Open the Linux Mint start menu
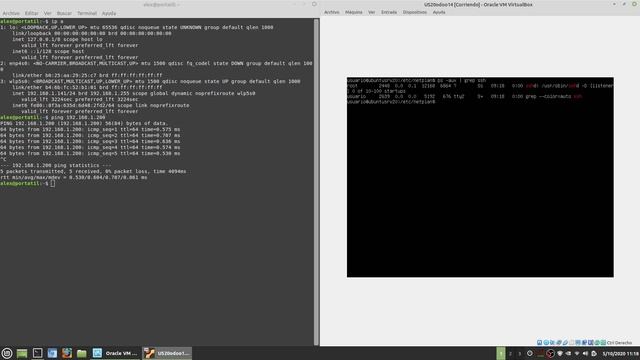The width and height of the screenshot is (640, 360). [7, 353]
